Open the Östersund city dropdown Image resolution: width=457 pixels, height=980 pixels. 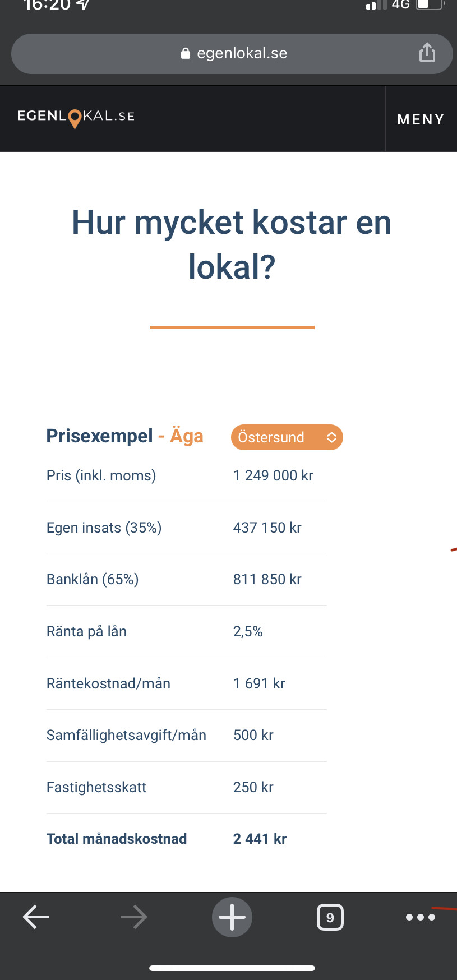[287, 437]
